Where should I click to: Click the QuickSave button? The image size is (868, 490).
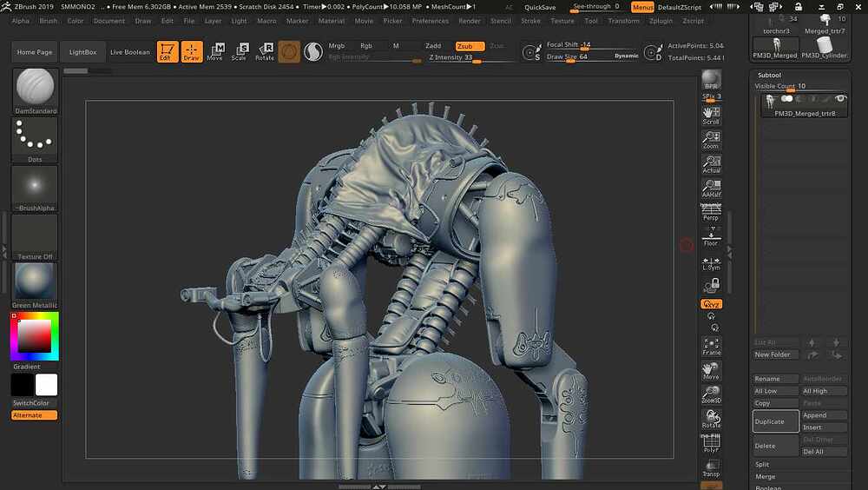(540, 7)
